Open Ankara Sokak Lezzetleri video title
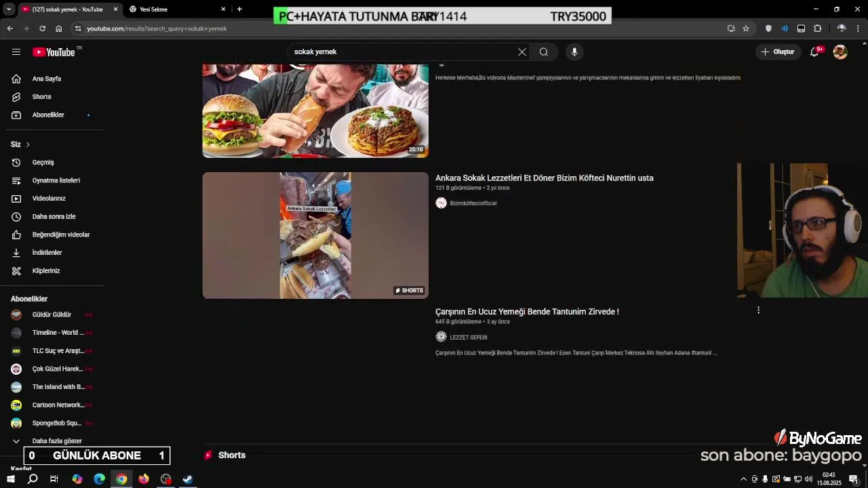Screen dimensions: 868x488 coord(545,178)
